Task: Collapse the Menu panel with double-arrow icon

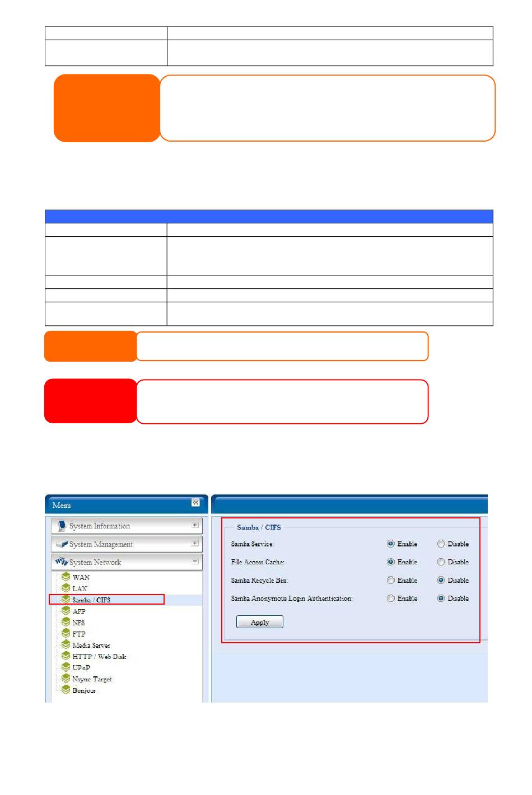Action: [x=195, y=502]
